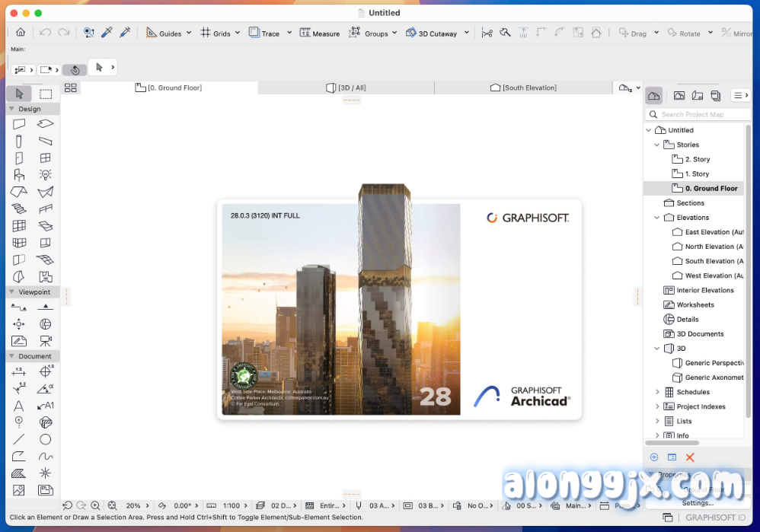Pick the Lamp tool in Design toolbox

[46, 174]
